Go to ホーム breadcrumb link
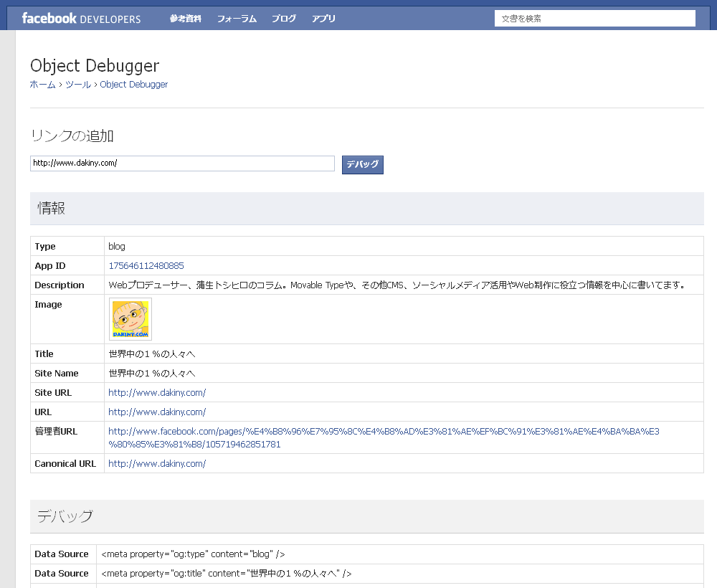This screenshot has height=588, width=717. [x=42, y=85]
